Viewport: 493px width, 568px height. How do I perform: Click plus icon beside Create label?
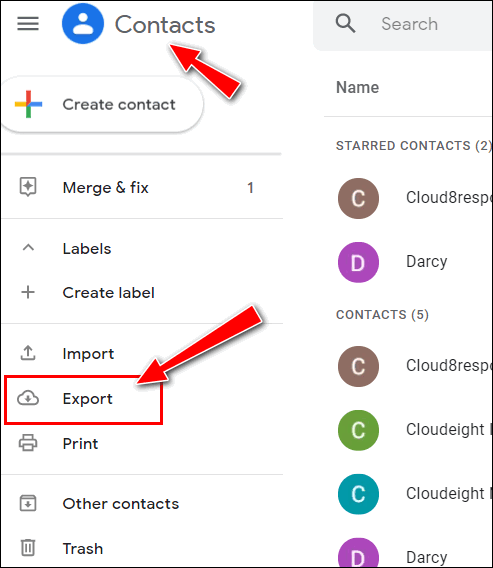coord(28,292)
